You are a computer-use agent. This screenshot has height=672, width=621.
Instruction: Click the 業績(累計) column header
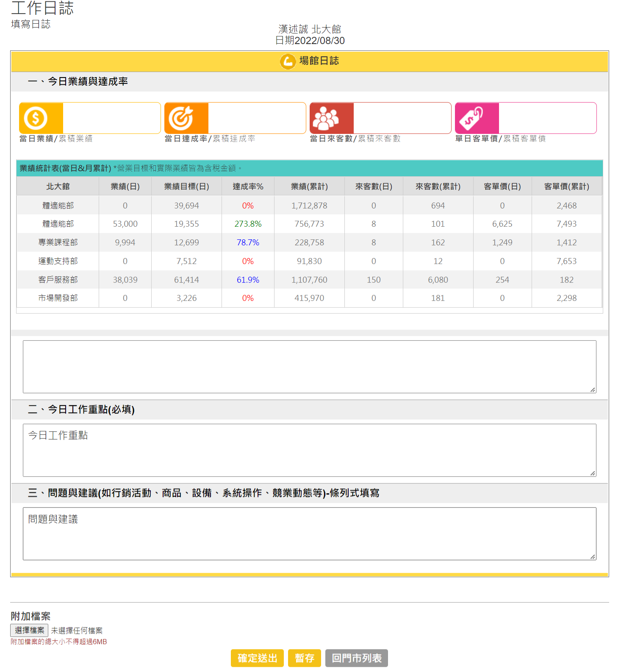click(309, 186)
